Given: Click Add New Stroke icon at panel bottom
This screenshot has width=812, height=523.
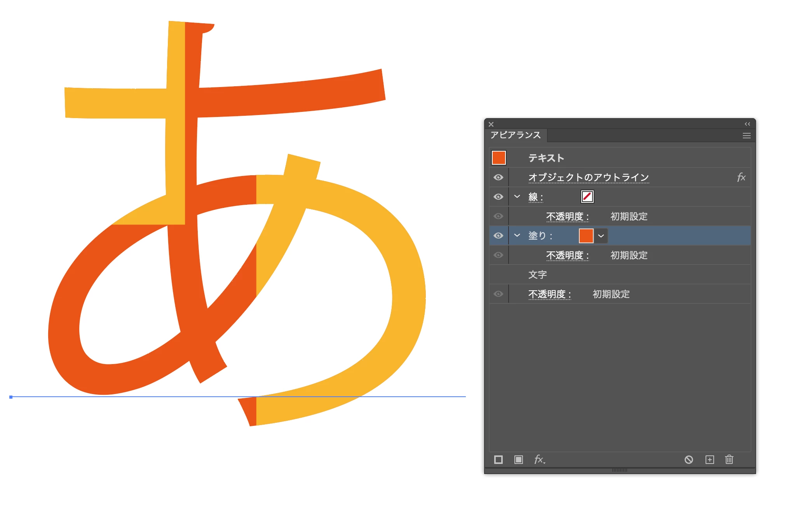Looking at the screenshot, I should coord(498,460).
